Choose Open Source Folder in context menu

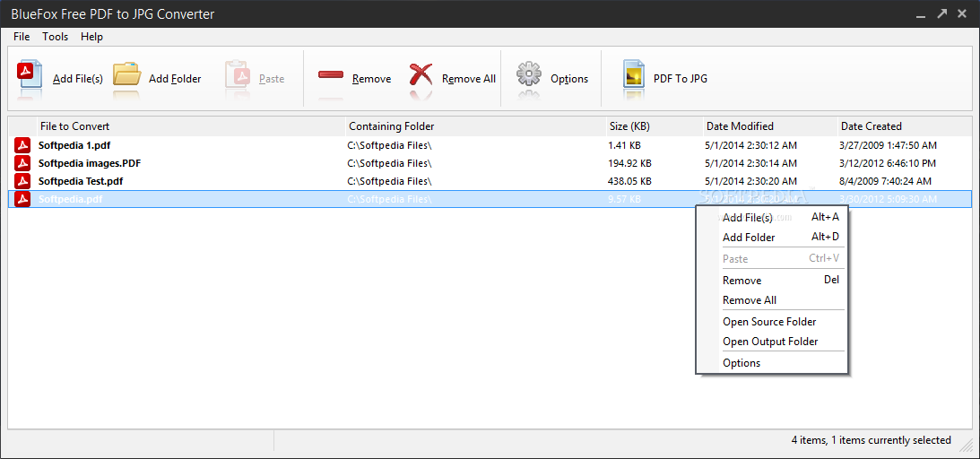coord(771,322)
